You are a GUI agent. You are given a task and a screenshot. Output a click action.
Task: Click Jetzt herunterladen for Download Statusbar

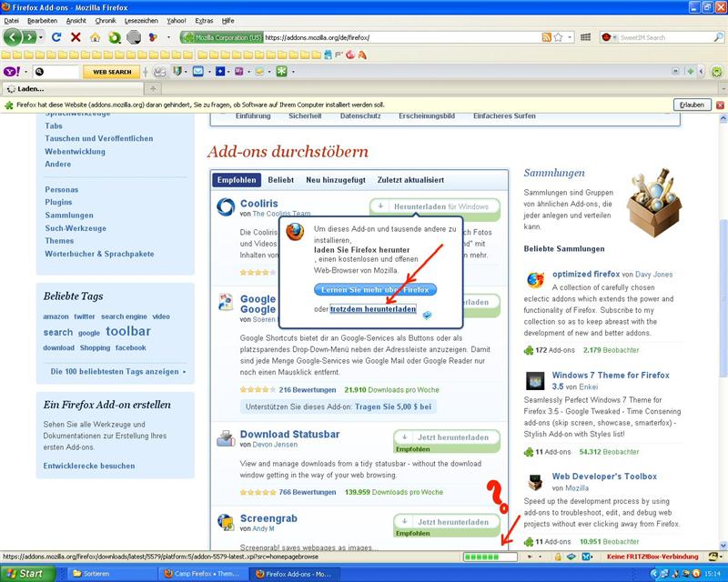[447, 437]
